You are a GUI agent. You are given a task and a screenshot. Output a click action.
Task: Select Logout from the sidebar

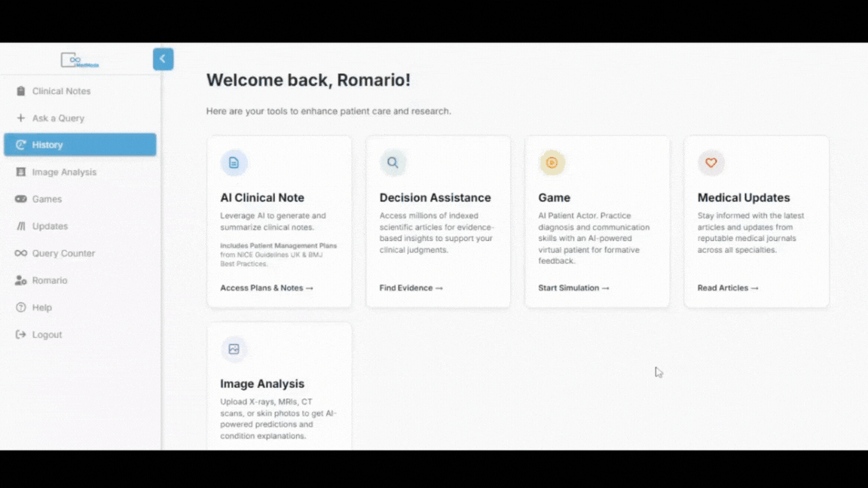pyautogui.click(x=19, y=334)
